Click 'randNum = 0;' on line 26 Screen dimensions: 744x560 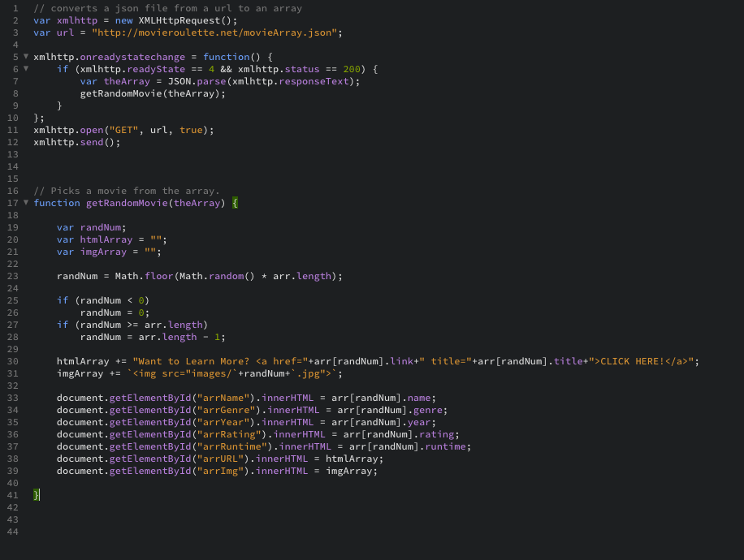click(115, 312)
